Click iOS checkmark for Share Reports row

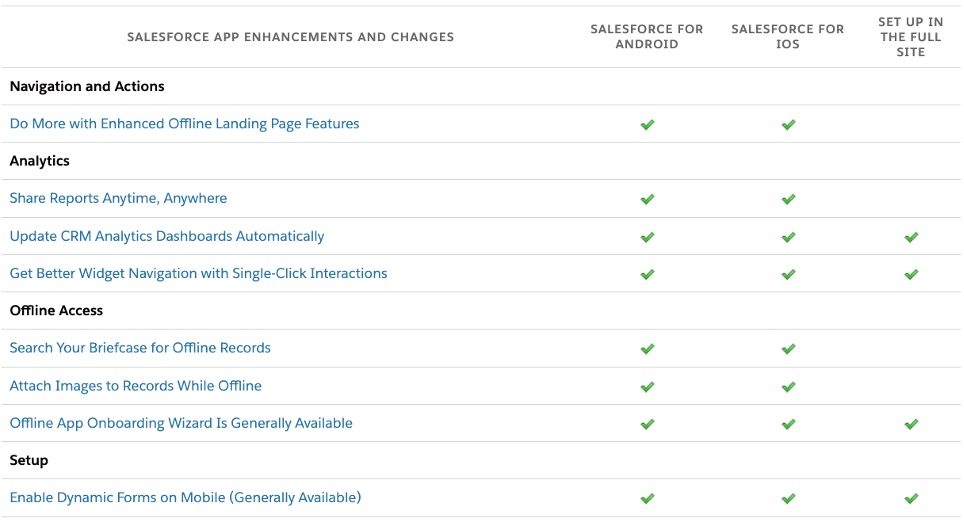tap(789, 199)
